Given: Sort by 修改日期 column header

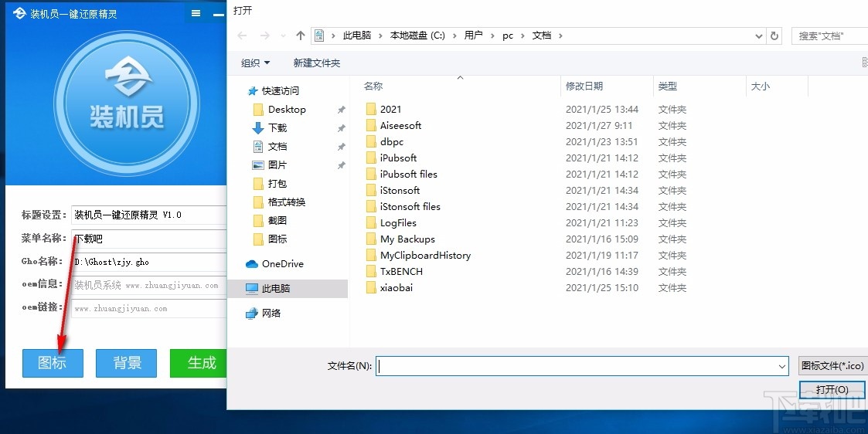Looking at the screenshot, I should pos(584,86).
